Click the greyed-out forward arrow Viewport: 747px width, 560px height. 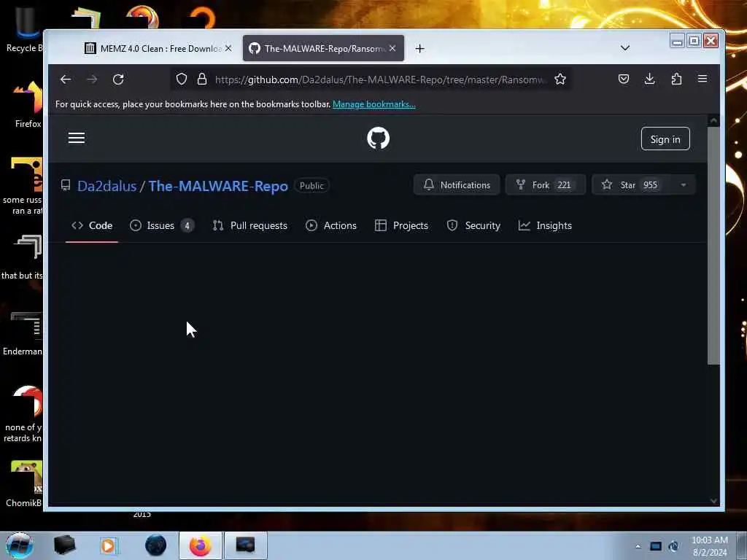click(x=92, y=79)
